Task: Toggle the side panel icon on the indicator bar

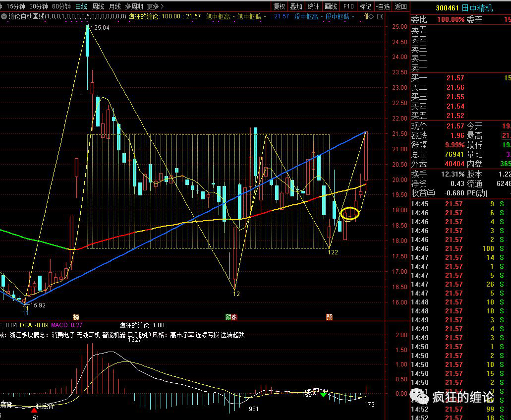Action: [380, 17]
